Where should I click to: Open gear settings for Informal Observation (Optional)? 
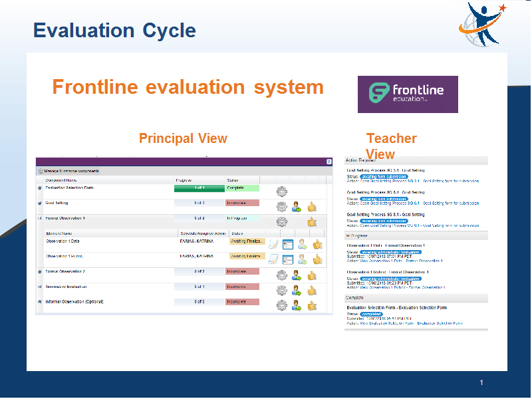tap(281, 306)
